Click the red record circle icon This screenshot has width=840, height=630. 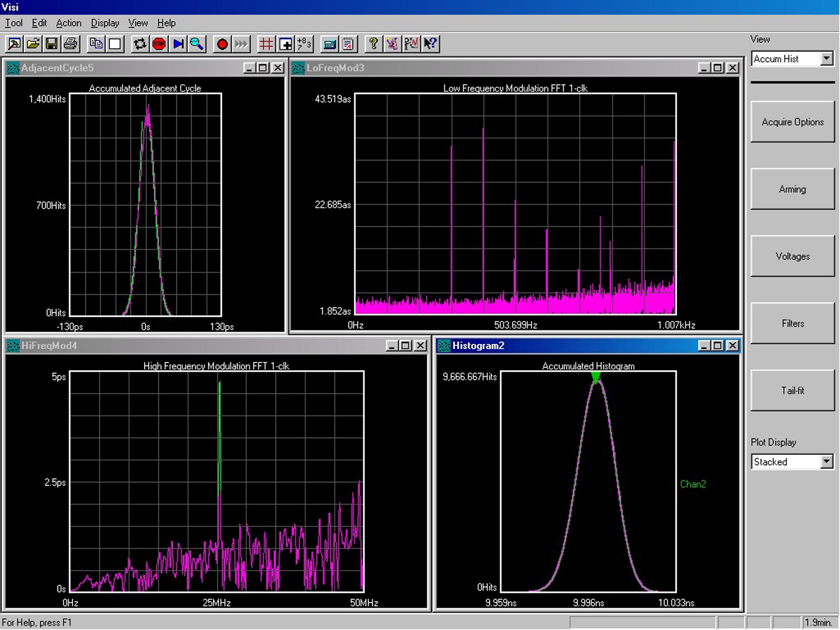[x=222, y=44]
